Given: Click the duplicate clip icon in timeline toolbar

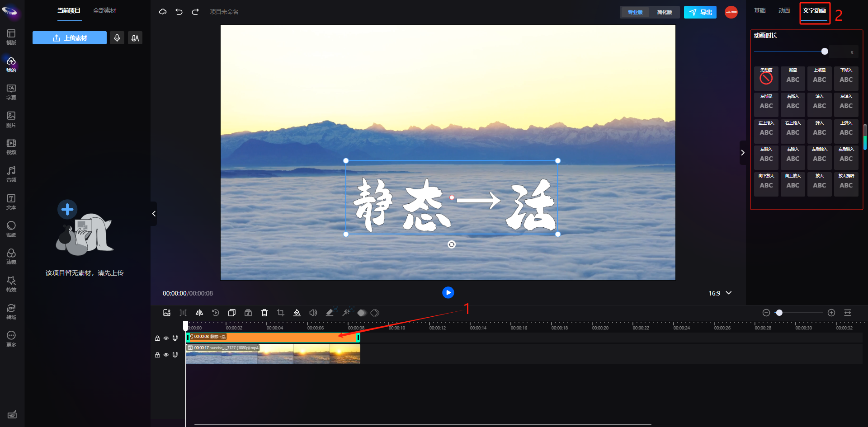Looking at the screenshot, I should coord(232,313).
